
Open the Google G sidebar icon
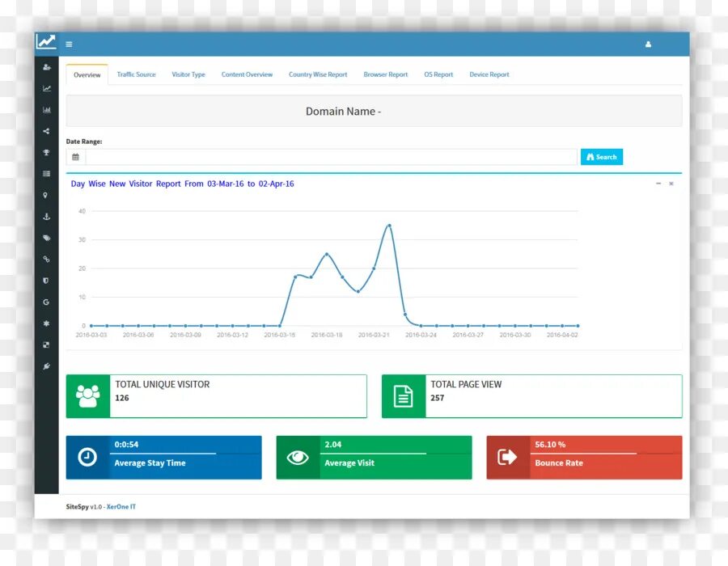pos(46,302)
